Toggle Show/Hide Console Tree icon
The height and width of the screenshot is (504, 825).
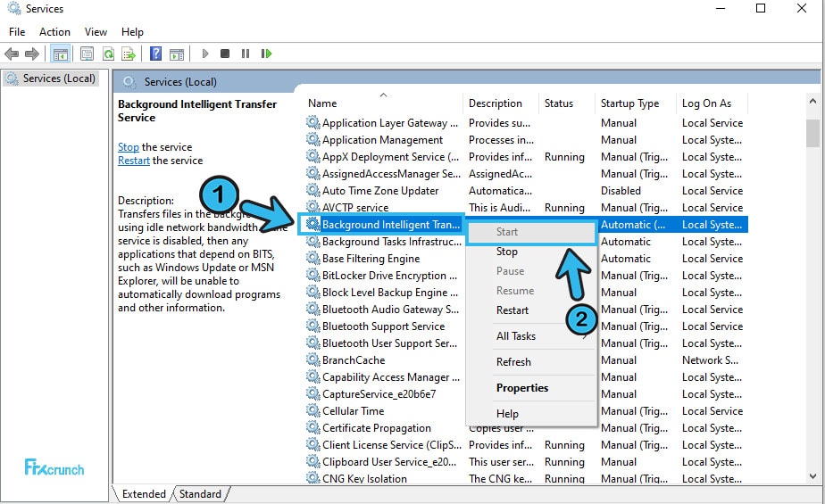61,54
